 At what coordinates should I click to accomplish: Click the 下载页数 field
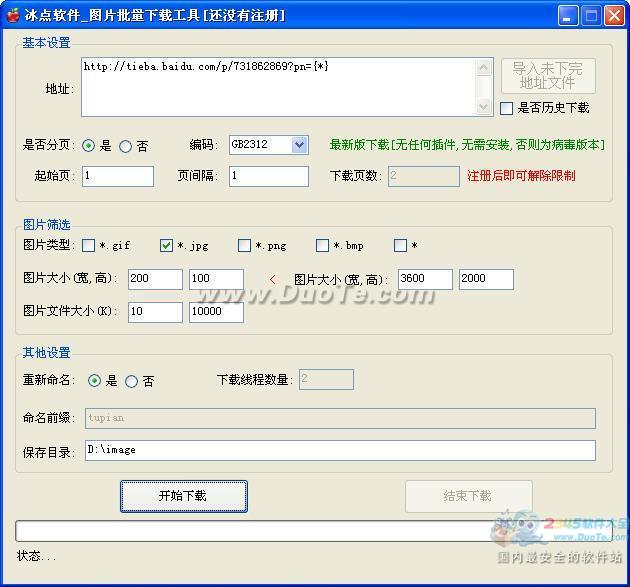click(x=424, y=176)
